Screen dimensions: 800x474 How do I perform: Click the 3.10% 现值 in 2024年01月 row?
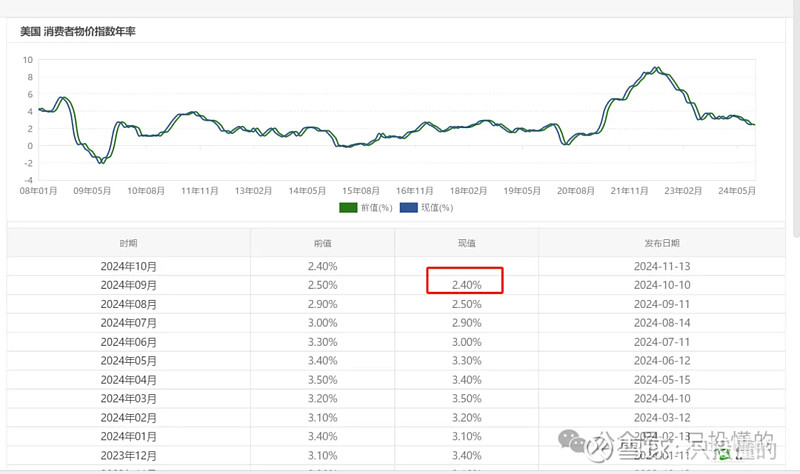[x=466, y=436]
